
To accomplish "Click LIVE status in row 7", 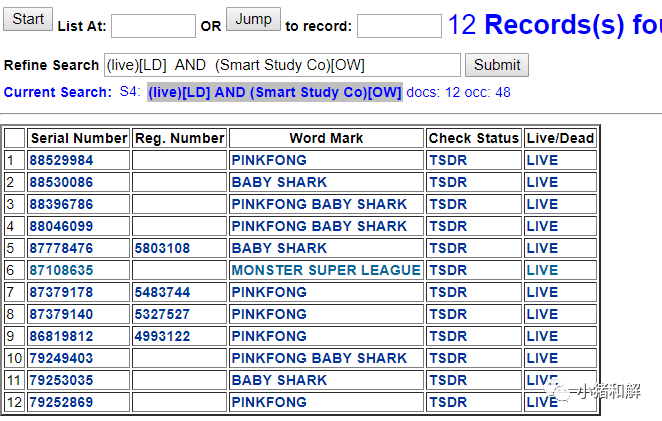I will 543,292.
